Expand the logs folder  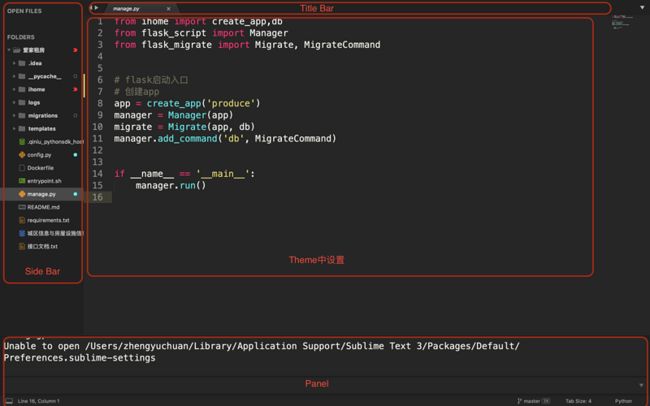click(14, 102)
